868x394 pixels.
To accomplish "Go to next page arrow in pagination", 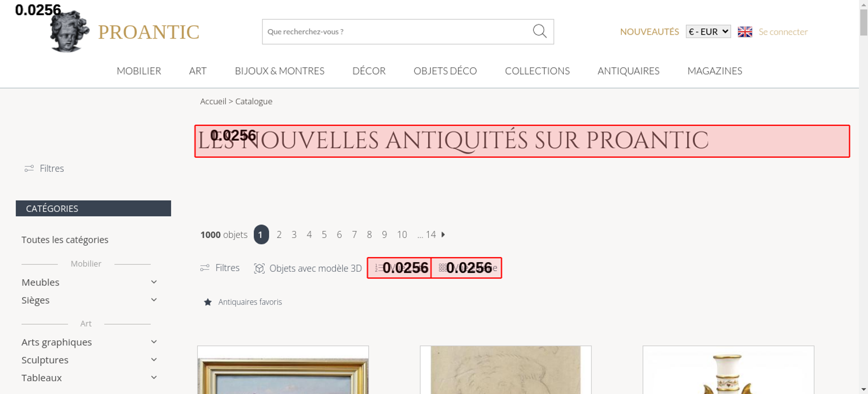I will coord(443,234).
